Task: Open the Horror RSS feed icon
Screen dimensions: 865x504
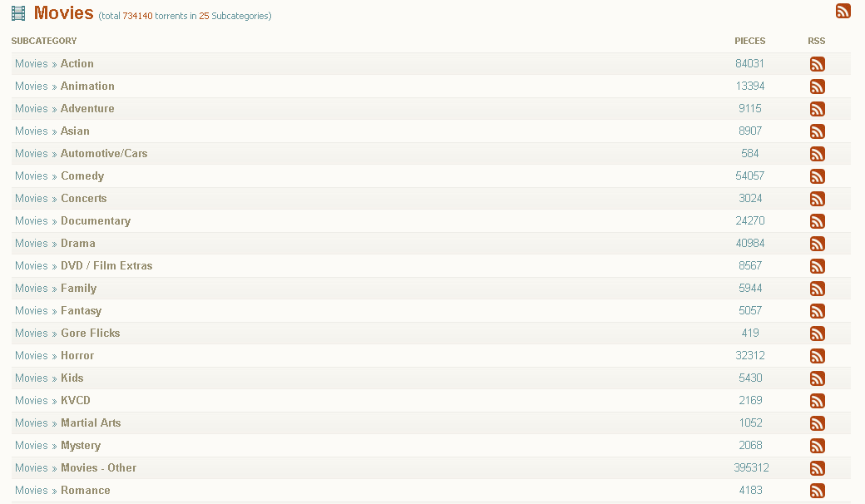Action: click(x=817, y=356)
